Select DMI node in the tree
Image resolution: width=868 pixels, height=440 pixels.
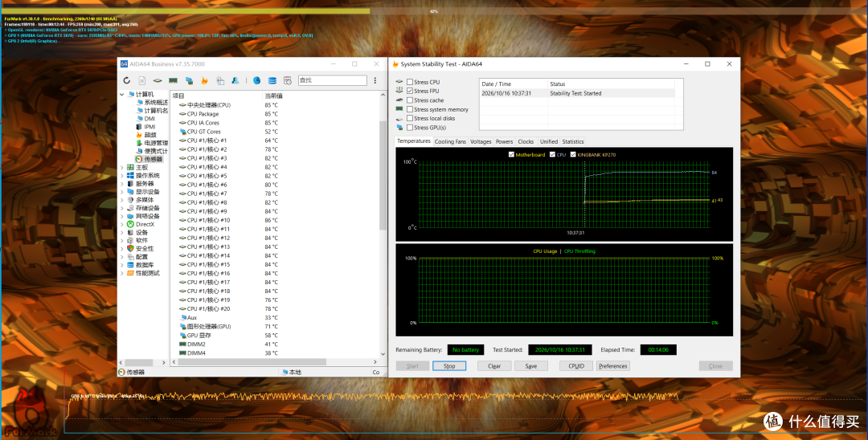click(145, 118)
